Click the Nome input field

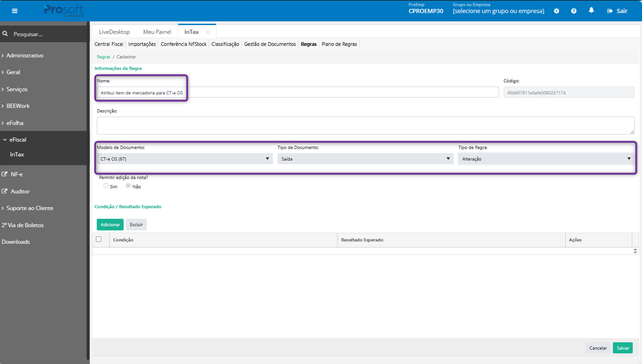(298, 93)
